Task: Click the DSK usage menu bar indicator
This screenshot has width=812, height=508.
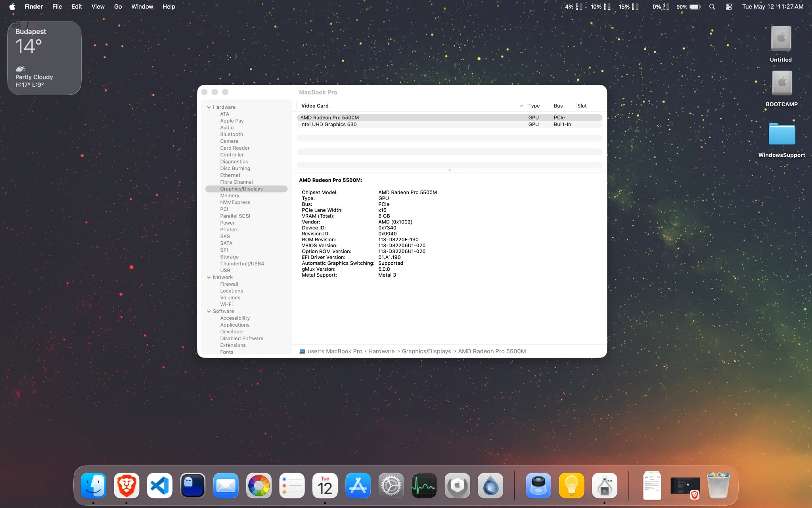Action: pos(629,6)
